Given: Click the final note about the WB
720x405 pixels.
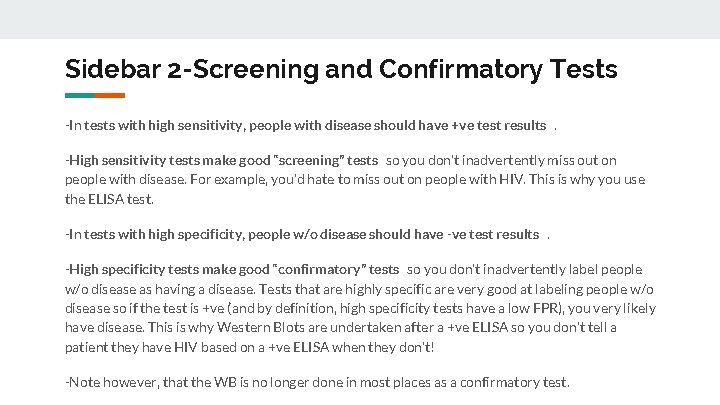Looking at the screenshot, I should click(317, 381).
